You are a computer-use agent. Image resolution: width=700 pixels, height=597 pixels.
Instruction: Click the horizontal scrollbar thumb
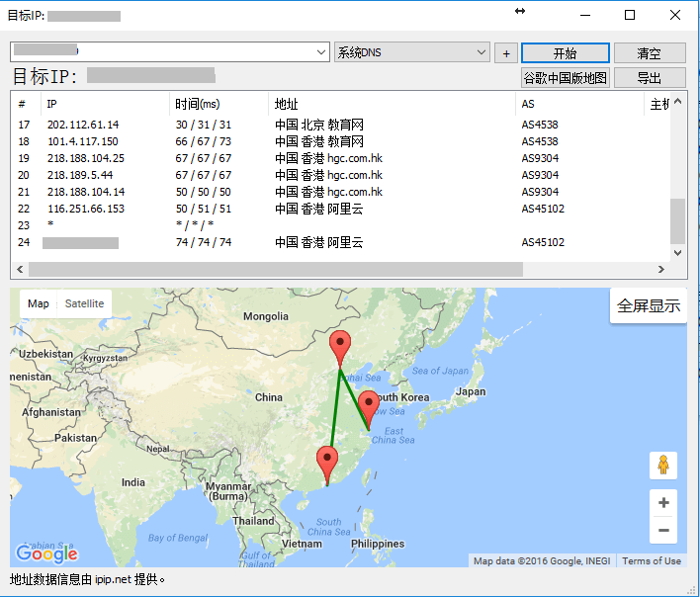click(x=276, y=270)
